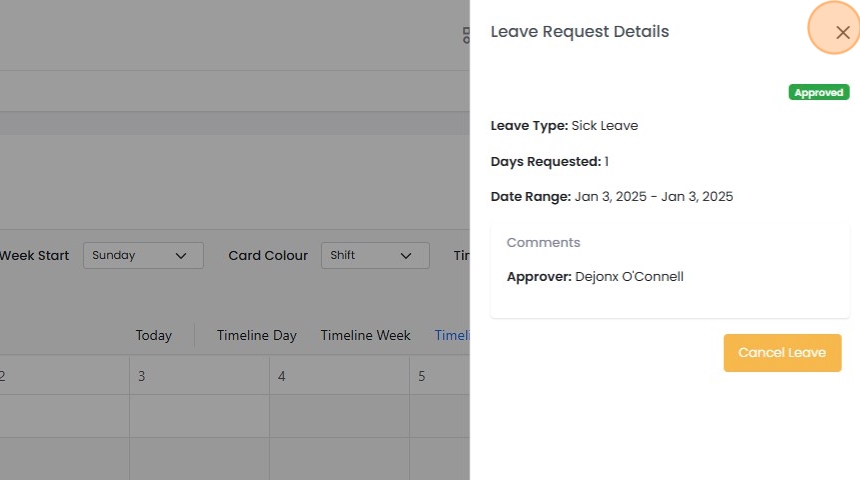Viewport: 860px width, 480px height.
Task: Click the Days Requested value
Action: (606, 162)
